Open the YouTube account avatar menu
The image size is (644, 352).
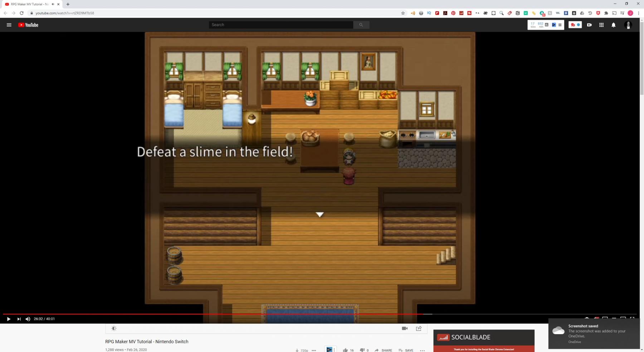click(x=628, y=25)
